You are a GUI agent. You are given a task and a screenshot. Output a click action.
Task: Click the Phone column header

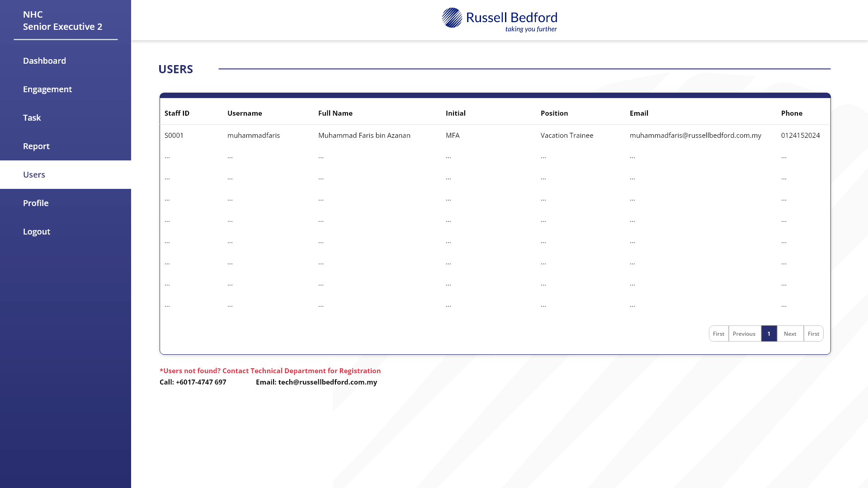(x=792, y=113)
